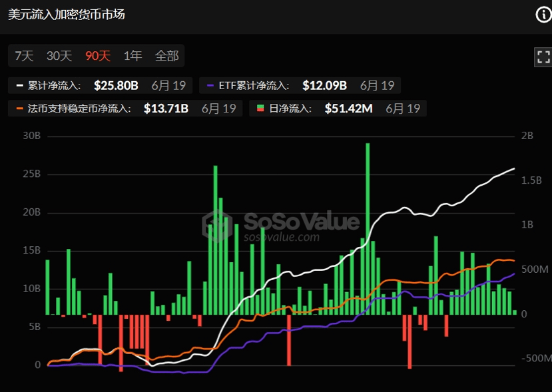552x392 pixels.
Task: Select the 90天 time range tab
Action: [x=98, y=56]
